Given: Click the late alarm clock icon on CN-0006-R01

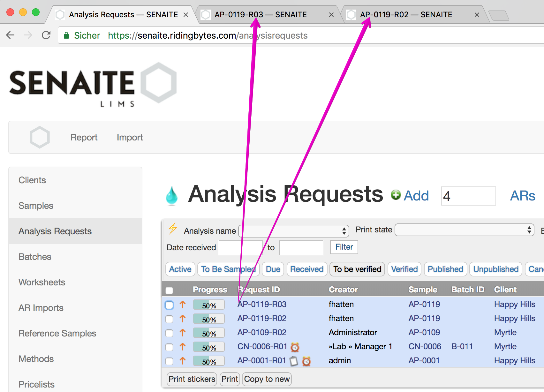Looking at the screenshot, I should pos(295,347).
